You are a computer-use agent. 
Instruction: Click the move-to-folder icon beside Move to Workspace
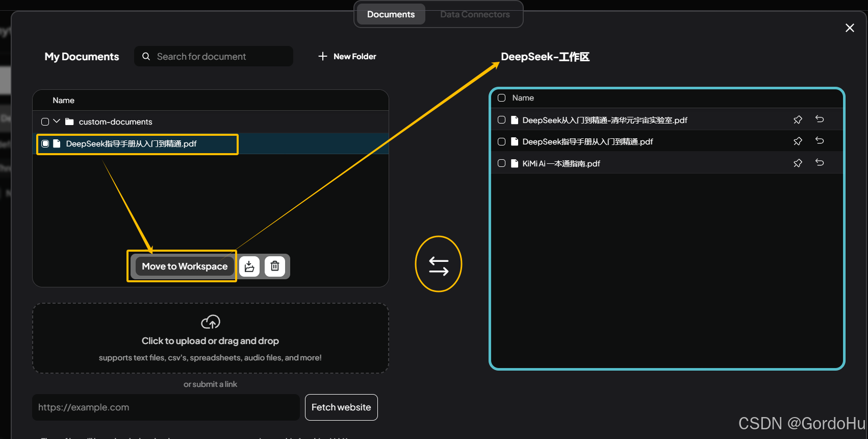(249, 266)
